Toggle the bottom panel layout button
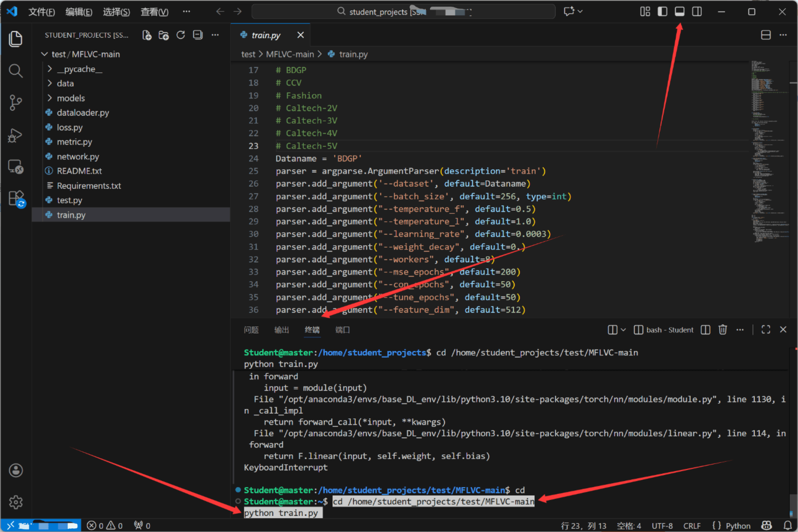The width and height of the screenshot is (798, 532). point(679,12)
